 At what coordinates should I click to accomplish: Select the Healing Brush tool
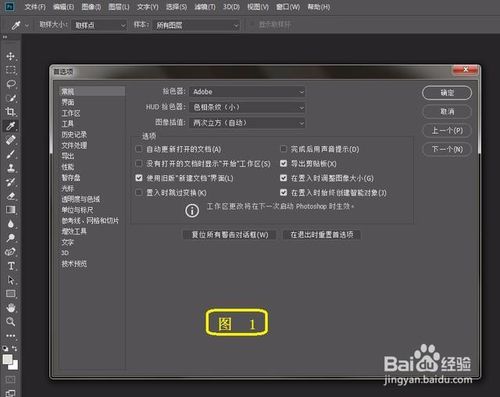11,140
